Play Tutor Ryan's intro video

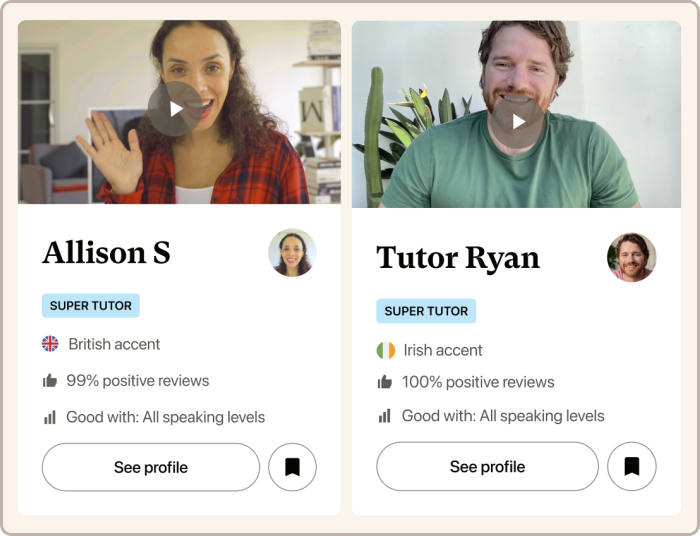tap(517, 121)
